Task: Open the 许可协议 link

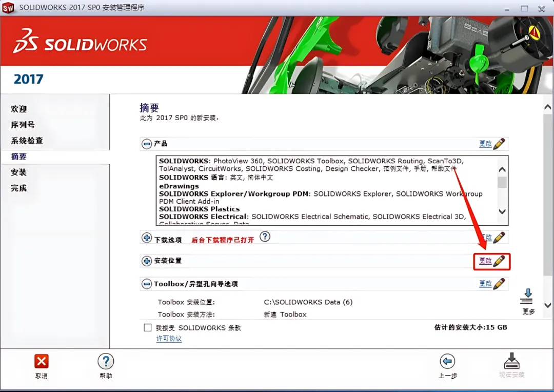Action: (x=169, y=339)
